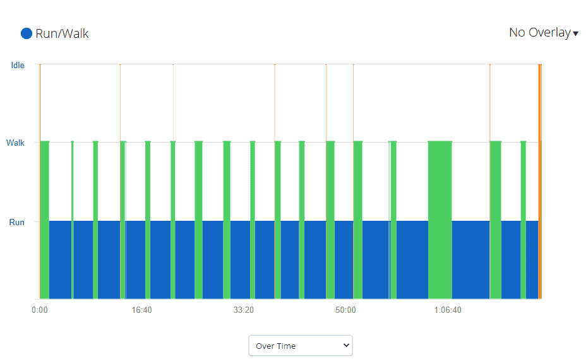Click the 50:00 time label
The width and height of the screenshot is (588, 364).
pos(345,310)
